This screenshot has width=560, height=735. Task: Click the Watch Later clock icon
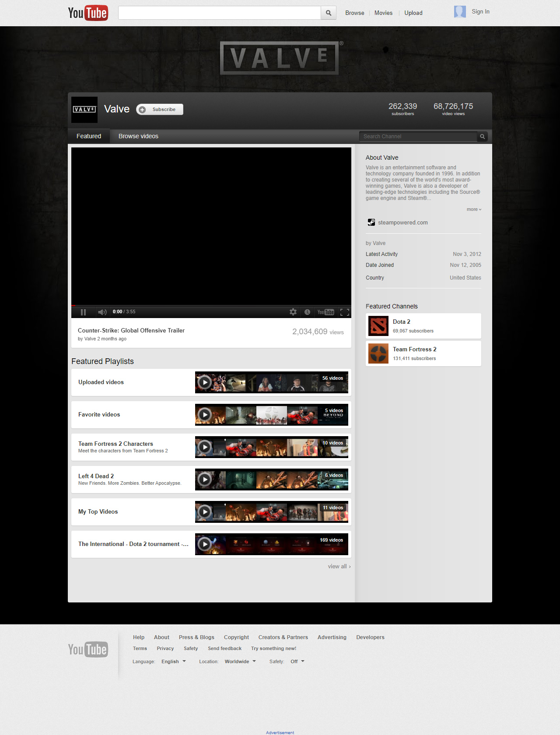307,312
